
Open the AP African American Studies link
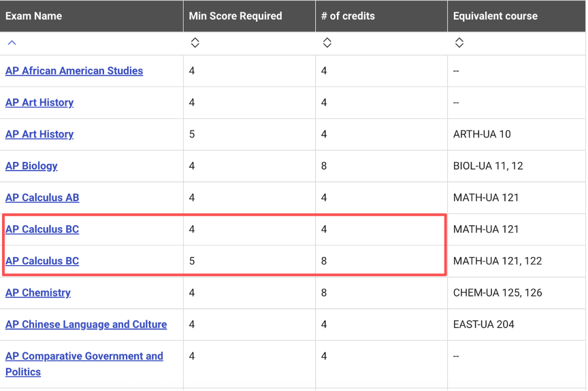(x=74, y=71)
